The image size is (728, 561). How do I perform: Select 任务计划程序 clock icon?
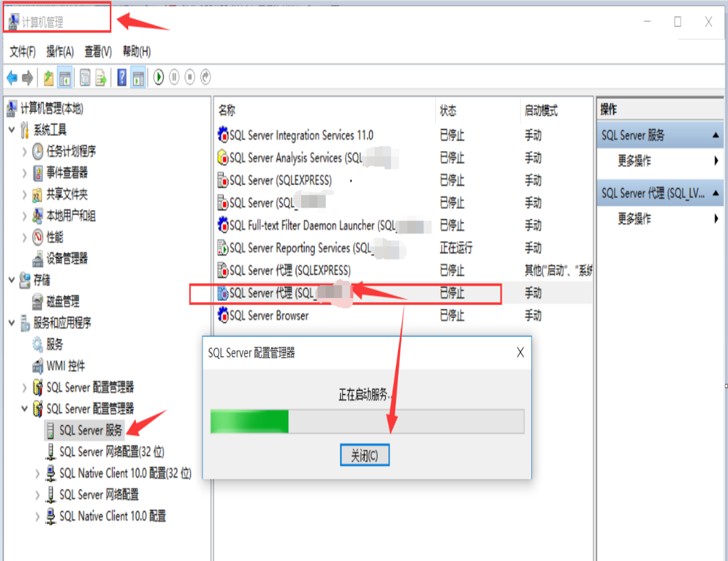(x=38, y=152)
